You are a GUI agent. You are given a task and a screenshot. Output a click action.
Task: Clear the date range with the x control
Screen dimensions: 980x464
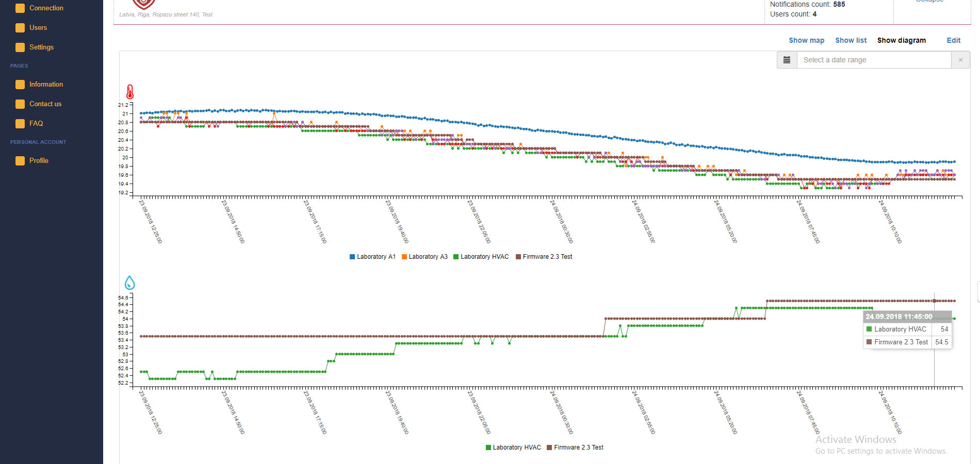pos(960,60)
